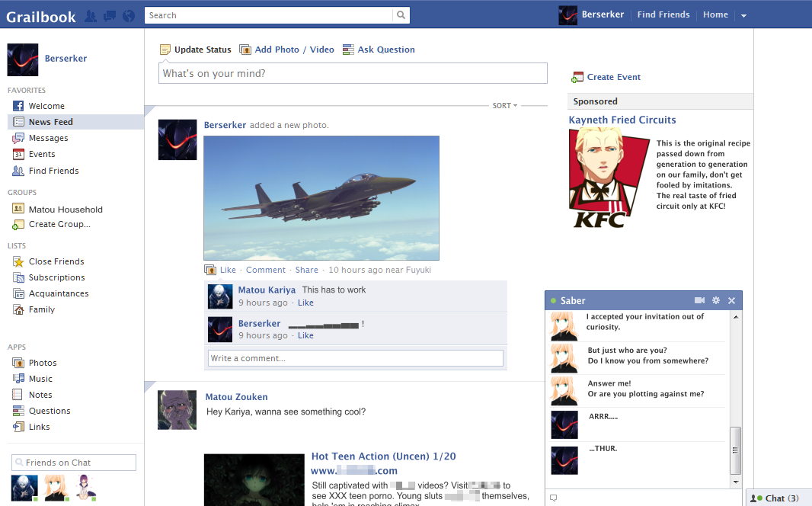
Task: Like the jet photo post
Action: point(228,270)
